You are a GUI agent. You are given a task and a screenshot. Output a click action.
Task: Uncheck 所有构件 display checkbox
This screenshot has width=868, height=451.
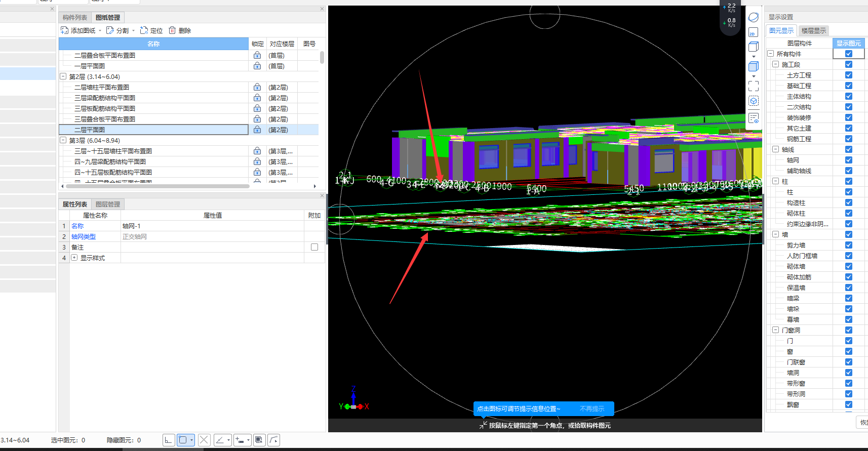click(849, 54)
